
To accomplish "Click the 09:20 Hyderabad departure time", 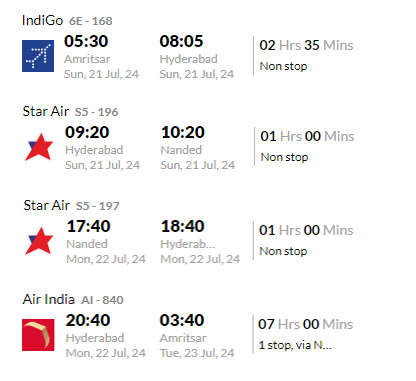I will tap(87, 132).
